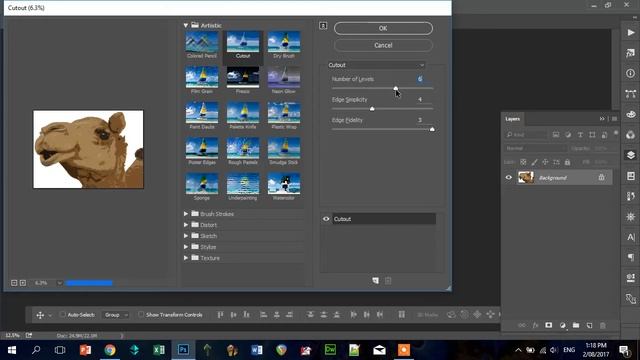Collapse the Artistic filter folder
This screenshot has width=640, height=360.
pos(186,25)
